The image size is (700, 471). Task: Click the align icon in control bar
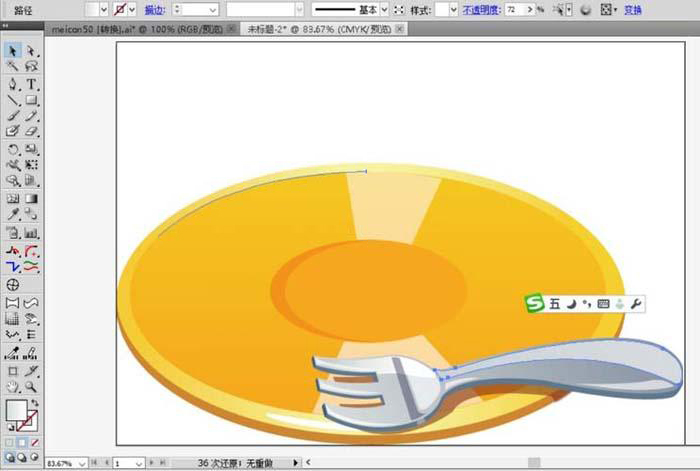click(606, 9)
